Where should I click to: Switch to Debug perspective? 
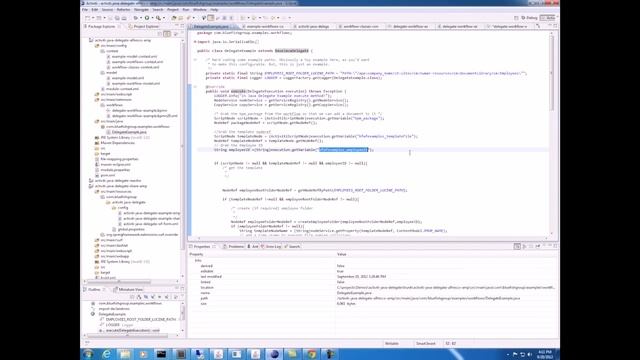click(x=529, y=18)
